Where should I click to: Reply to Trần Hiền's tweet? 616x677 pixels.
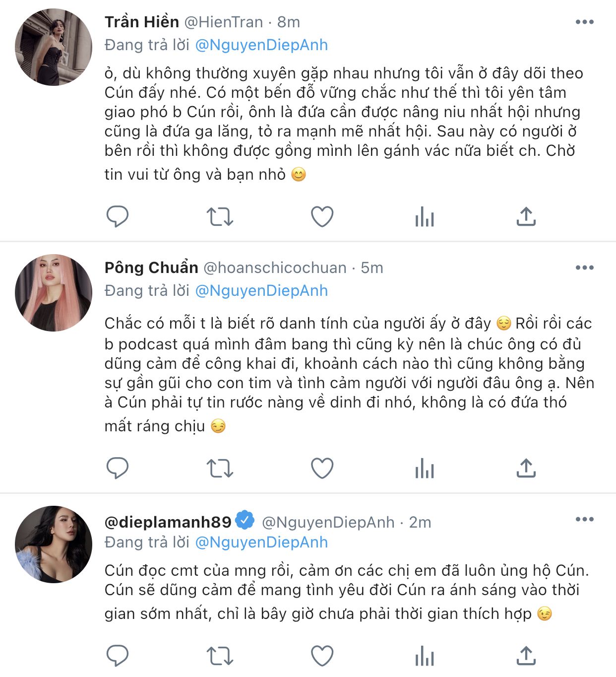[x=118, y=216]
